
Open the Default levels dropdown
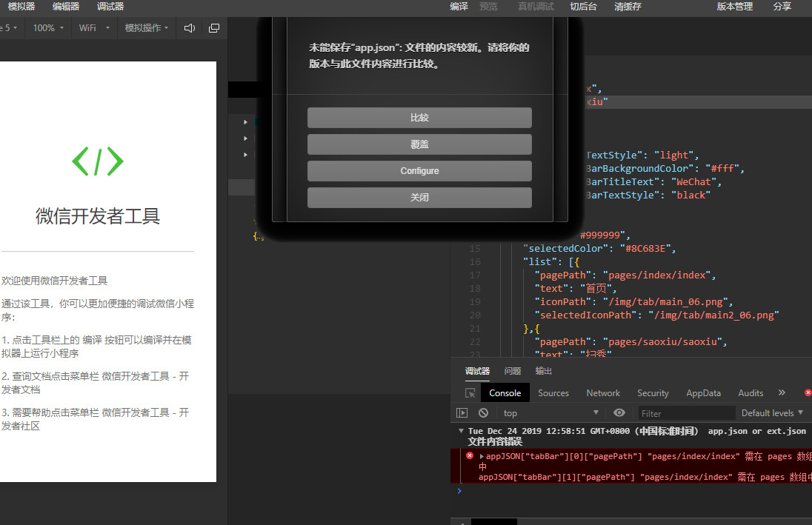pyautogui.click(x=771, y=412)
